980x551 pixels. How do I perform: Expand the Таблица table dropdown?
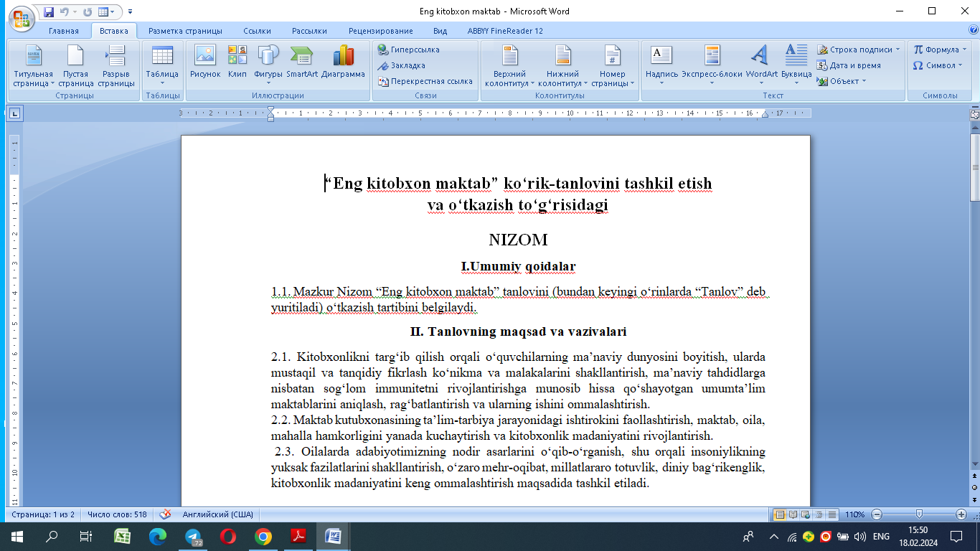(x=162, y=66)
